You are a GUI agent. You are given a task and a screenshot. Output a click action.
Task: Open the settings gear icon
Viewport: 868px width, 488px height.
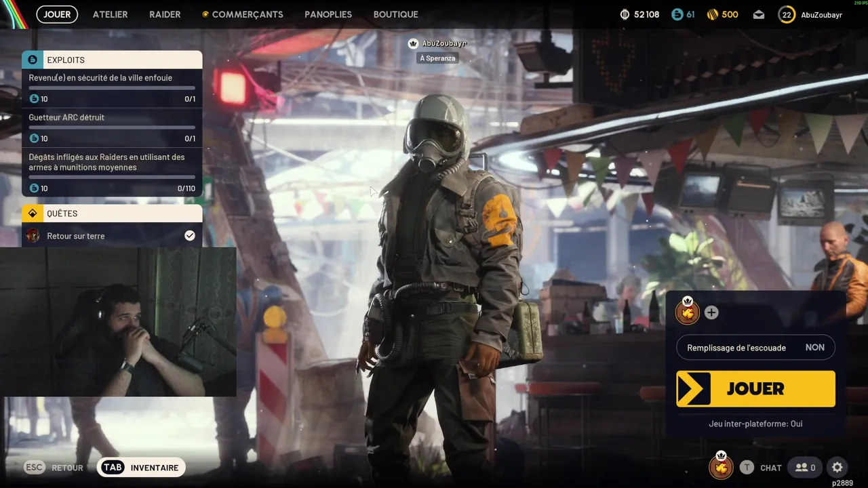(837, 467)
